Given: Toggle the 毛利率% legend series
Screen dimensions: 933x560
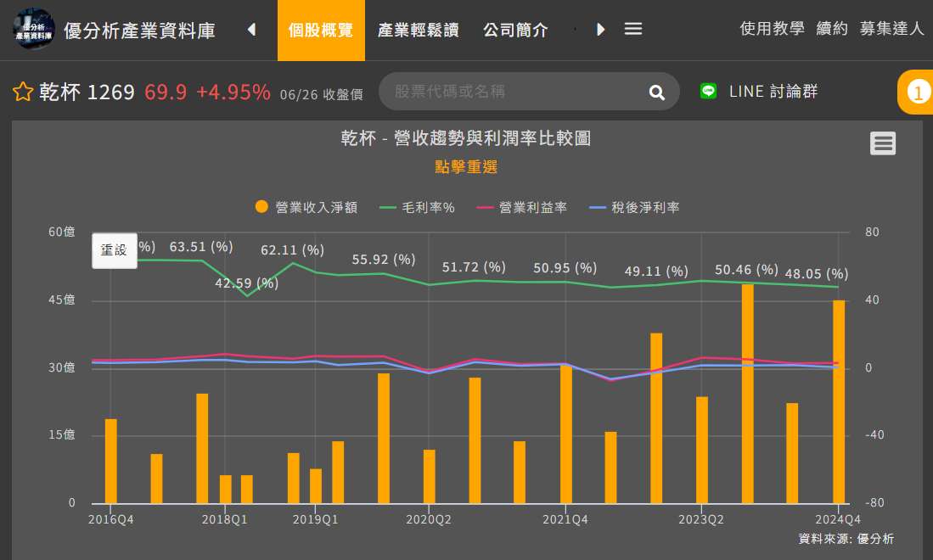Looking at the screenshot, I should pyautogui.click(x=417, y=207).
